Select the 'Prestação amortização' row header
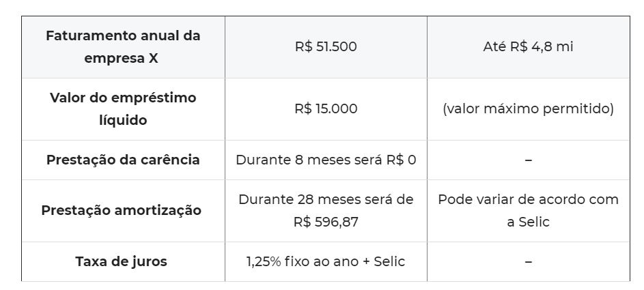644x290 pixels. (x=123, y=210)
